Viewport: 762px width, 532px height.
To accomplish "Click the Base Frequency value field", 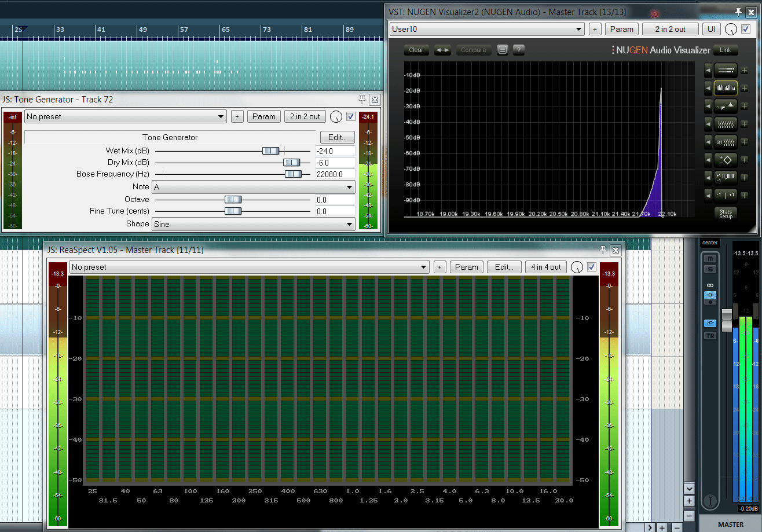I will [335, 174].
